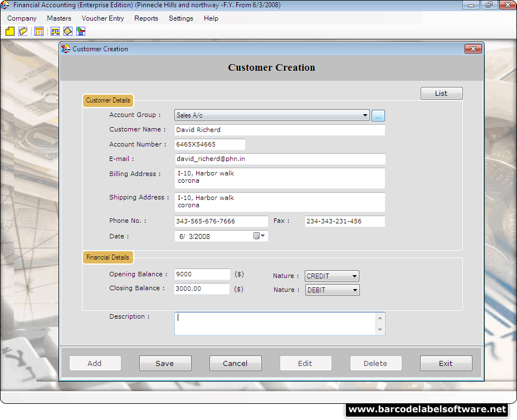Click the E-mail input field

pyautogui.click(x=280, y=159)
